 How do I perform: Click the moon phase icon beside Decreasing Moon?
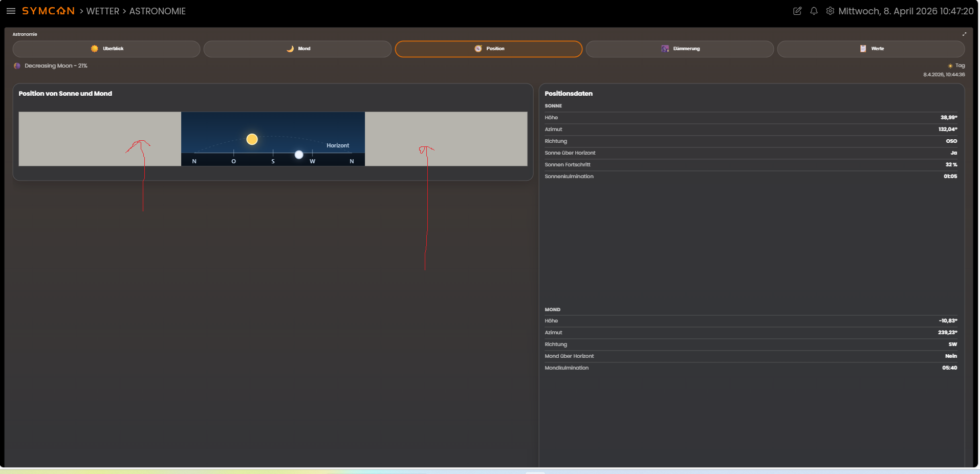click(17, 66)
